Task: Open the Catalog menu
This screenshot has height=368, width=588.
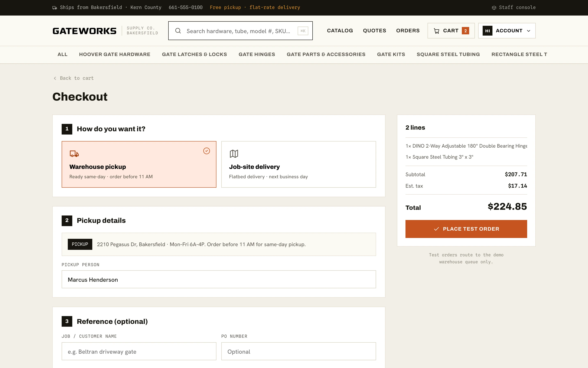Action: [340, 31]
